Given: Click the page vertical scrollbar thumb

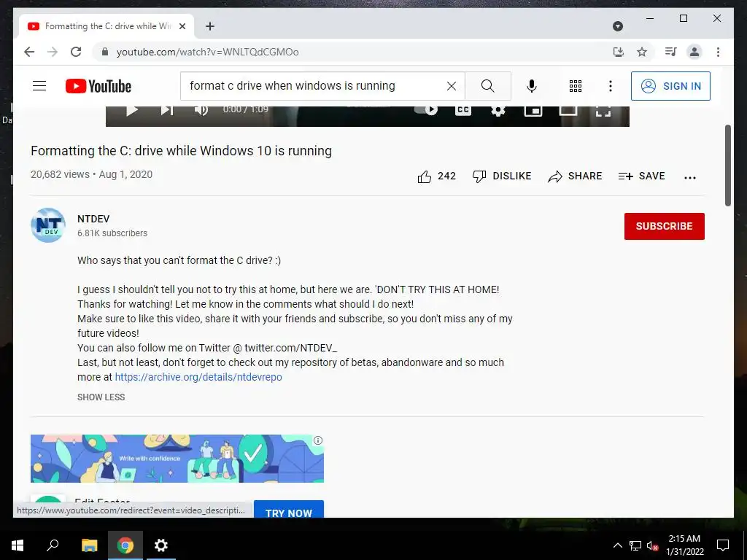Looking at the screenshot, I should [x=728, y=166].
